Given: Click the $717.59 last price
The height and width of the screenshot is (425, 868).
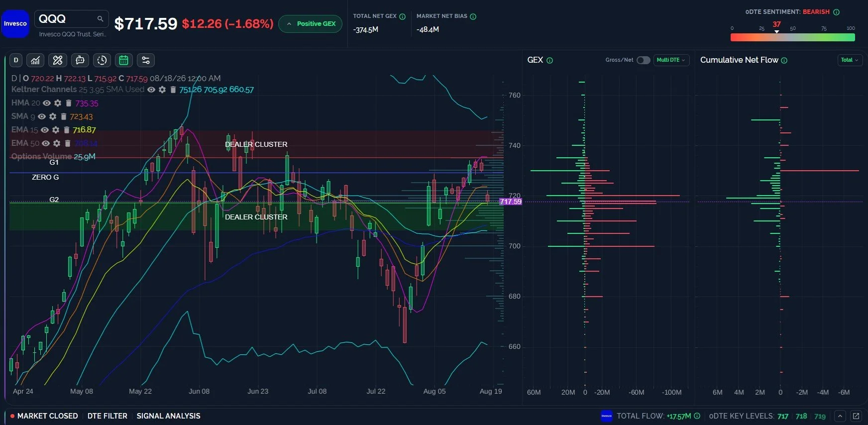Looking at the screenshot, I should tap(146, 23).
